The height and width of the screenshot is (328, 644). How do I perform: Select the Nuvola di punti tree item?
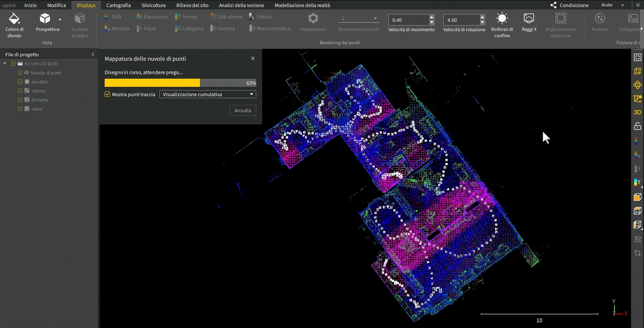coord(46,73)
